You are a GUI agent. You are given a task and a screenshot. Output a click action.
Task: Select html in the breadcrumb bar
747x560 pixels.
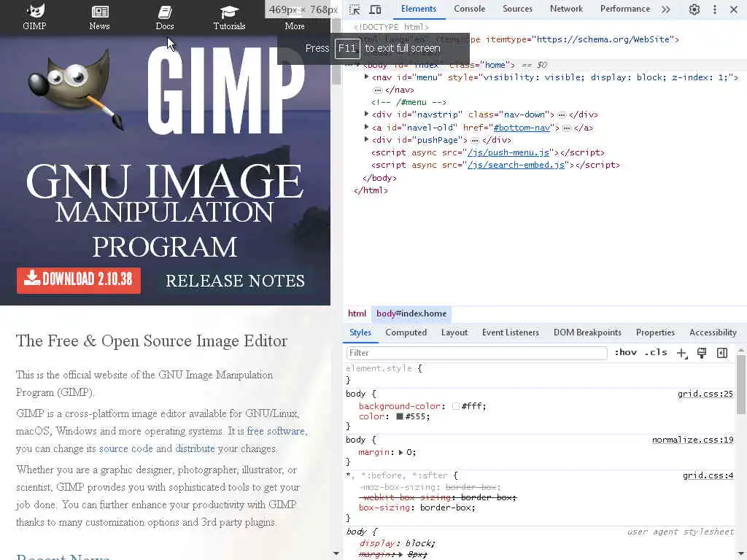(357, 314)
